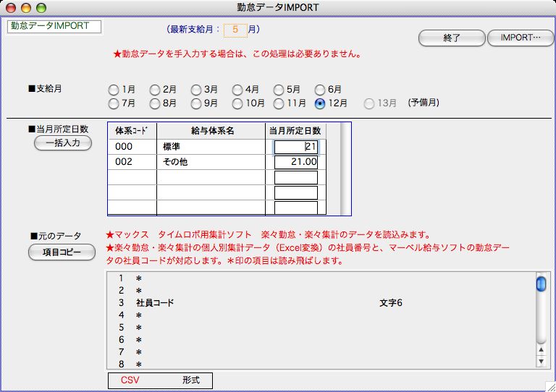Select the 12月 radio button
The width and height of the screenshot is (556, 392).
[320, 103]
